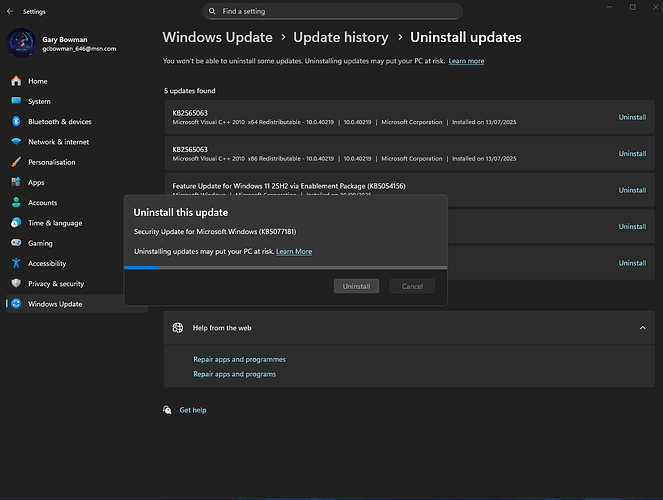The height and width of the screenshot is (500, 663).
Task: Open Network & internet icon
Action: pos(16,142)
